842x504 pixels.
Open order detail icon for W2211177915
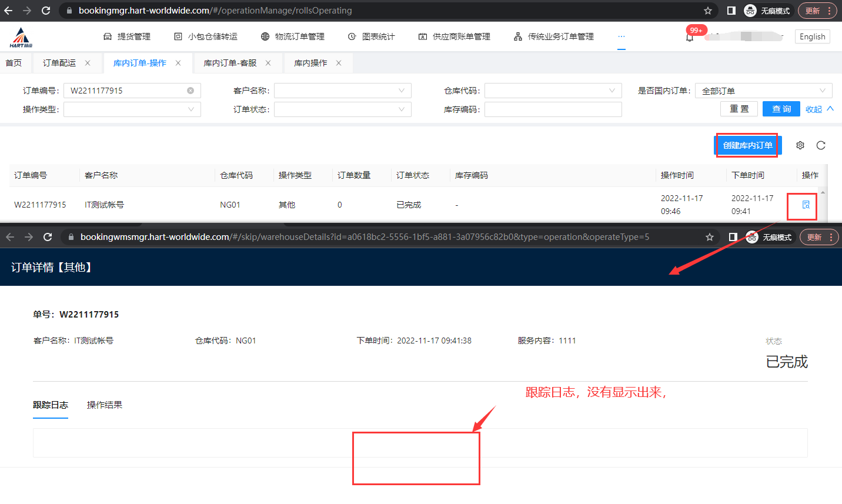(806, 205)
